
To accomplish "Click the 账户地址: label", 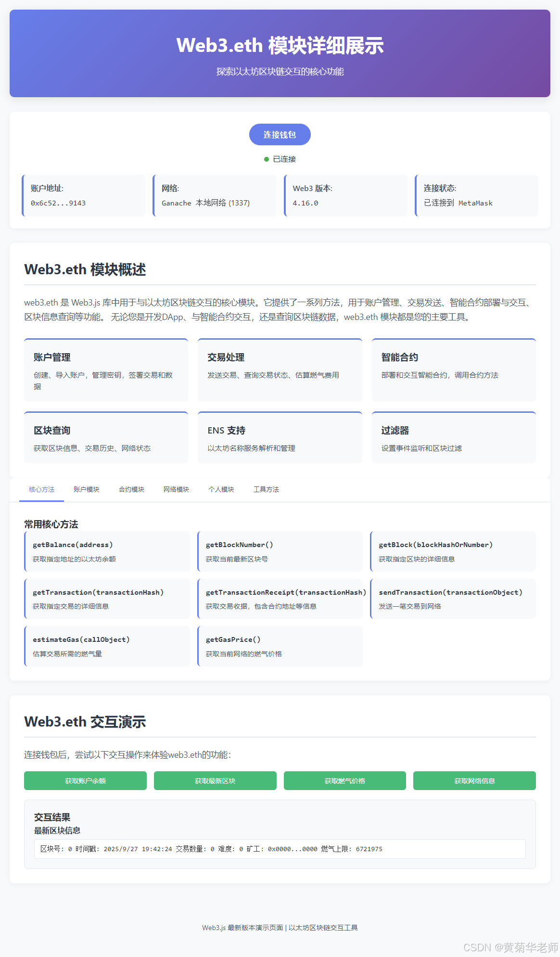I will [47, 188].
